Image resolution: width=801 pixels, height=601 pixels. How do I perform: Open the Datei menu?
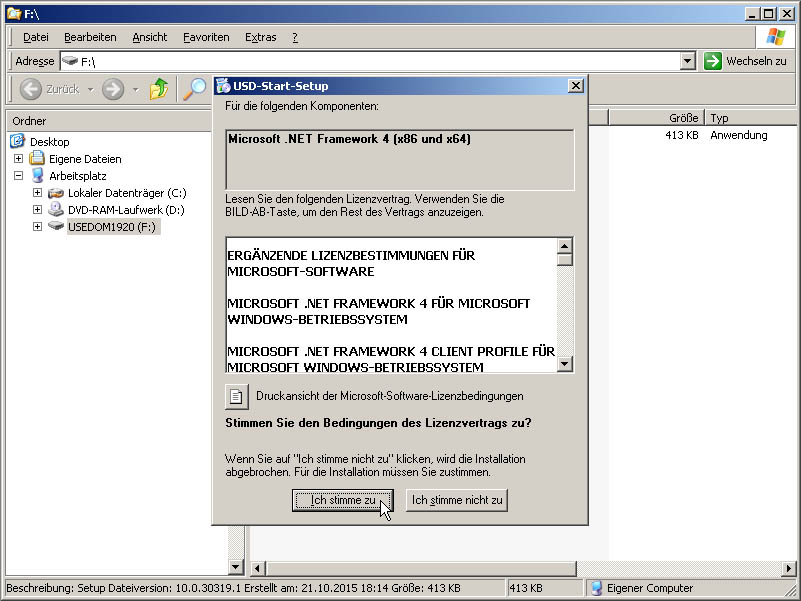coord(35,37)
